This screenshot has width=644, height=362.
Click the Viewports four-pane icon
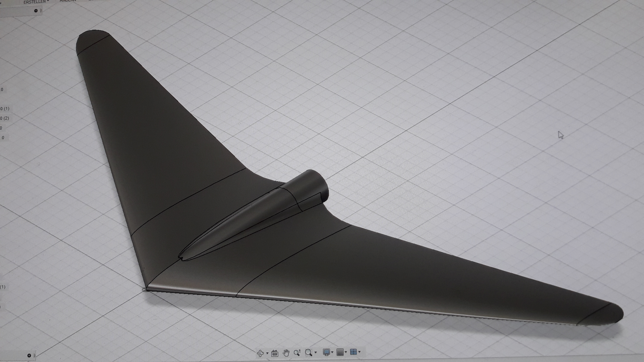(x=354, y=352)
